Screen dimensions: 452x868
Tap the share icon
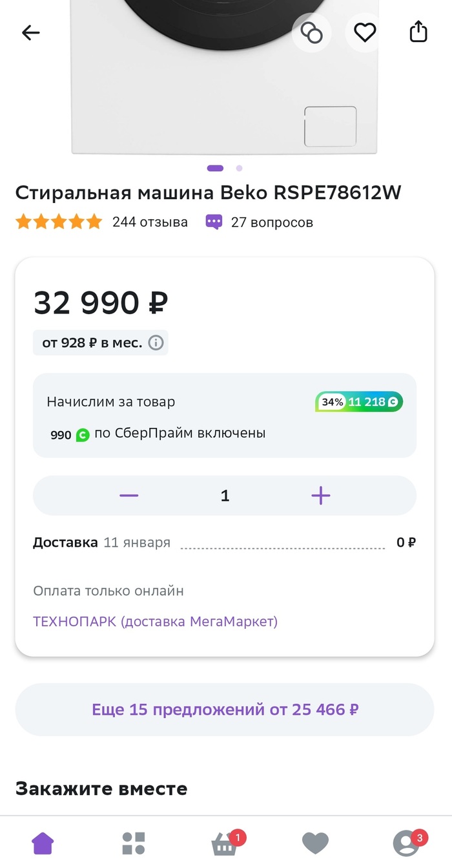(x=418, y=32)
